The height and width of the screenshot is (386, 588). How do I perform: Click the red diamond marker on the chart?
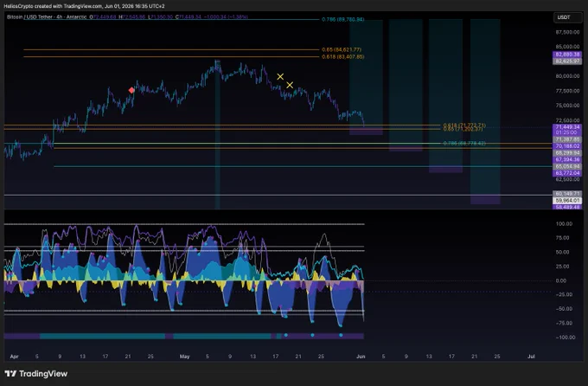(131, 90)
